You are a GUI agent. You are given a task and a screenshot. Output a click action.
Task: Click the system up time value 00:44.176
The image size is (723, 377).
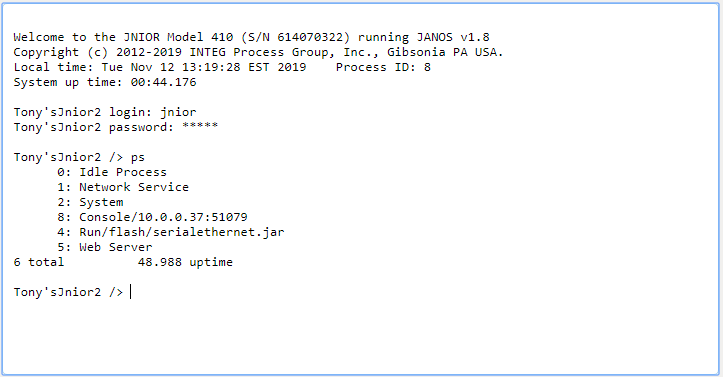point(163,82)
